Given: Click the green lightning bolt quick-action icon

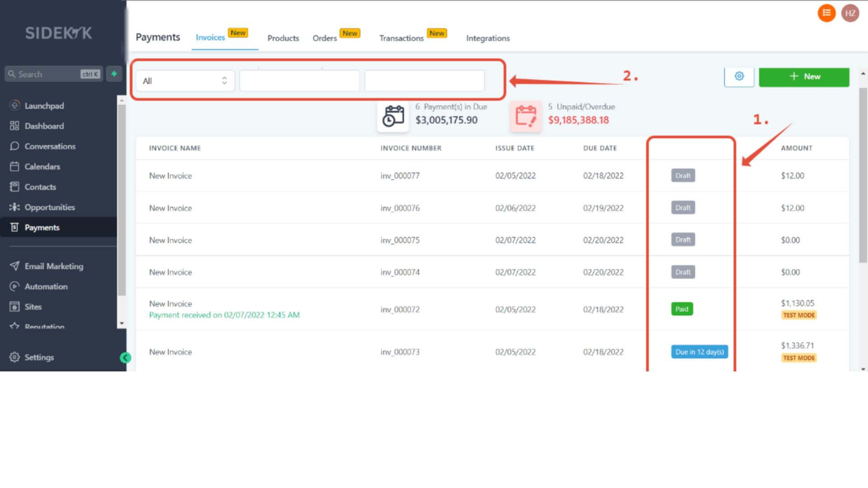Looking at the screenshot, I should [x=114, y=74].
